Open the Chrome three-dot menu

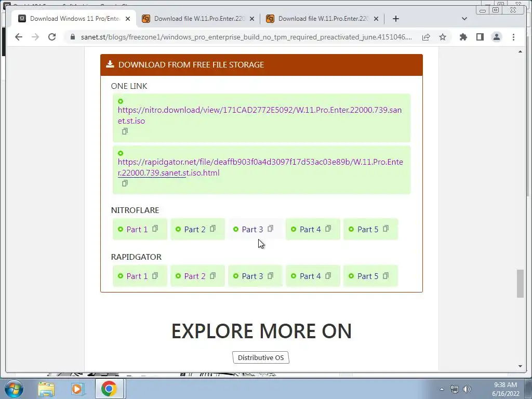[x=513, y=37]
